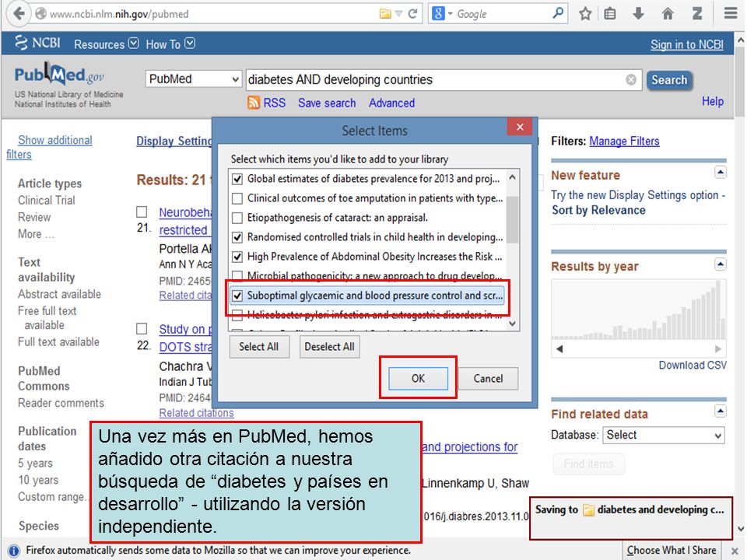Open the Firefox hamburger menu

731,13
